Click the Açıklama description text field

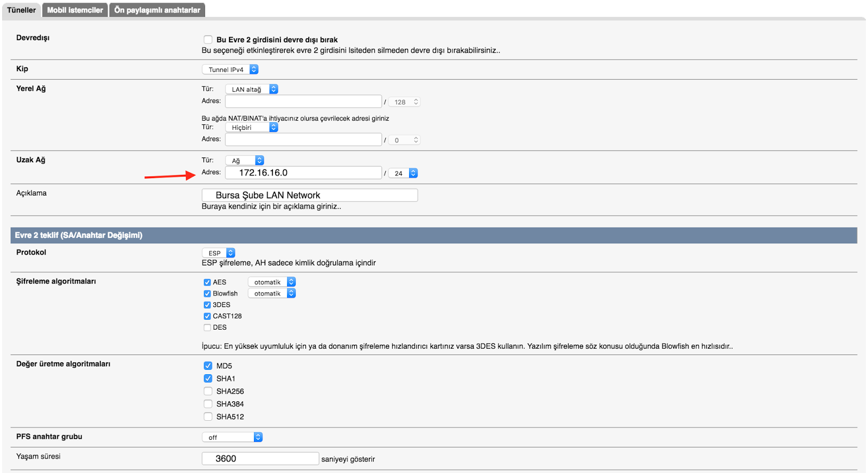[309, 195]
